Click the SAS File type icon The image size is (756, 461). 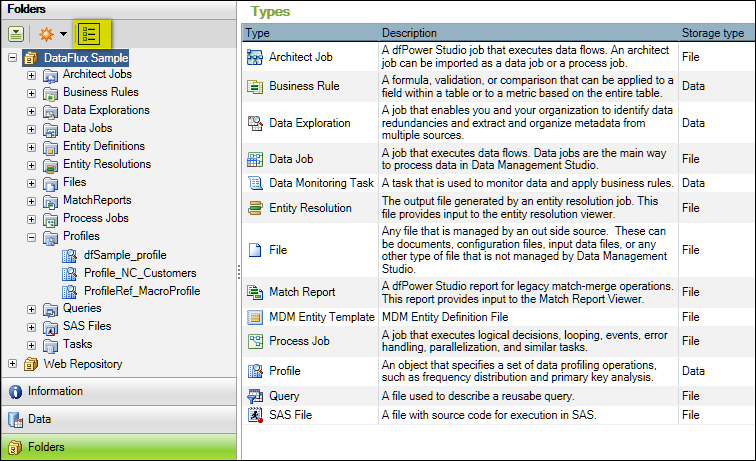pos(254,414)
